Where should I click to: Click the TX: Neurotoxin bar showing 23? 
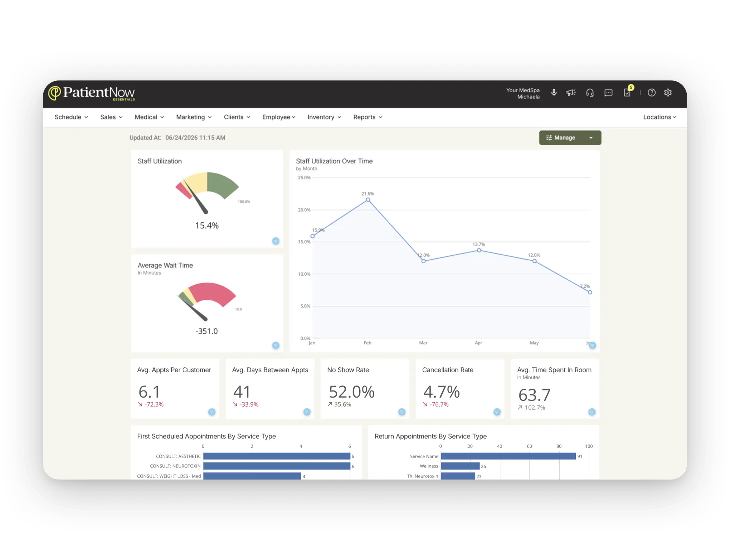[x=458, y=476]
